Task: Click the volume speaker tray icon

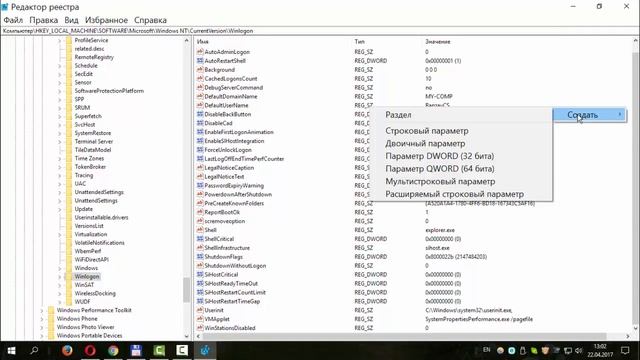Action: coord(578,351)
